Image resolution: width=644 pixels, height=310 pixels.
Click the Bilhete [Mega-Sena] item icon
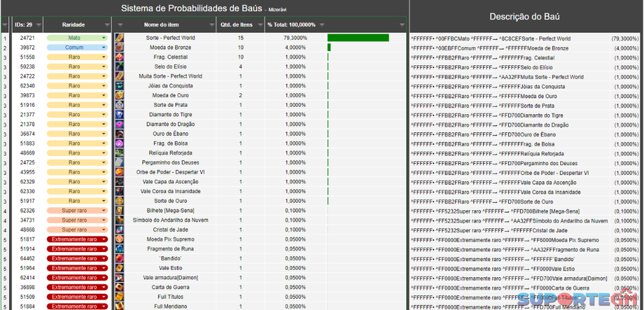coord(119,210)
